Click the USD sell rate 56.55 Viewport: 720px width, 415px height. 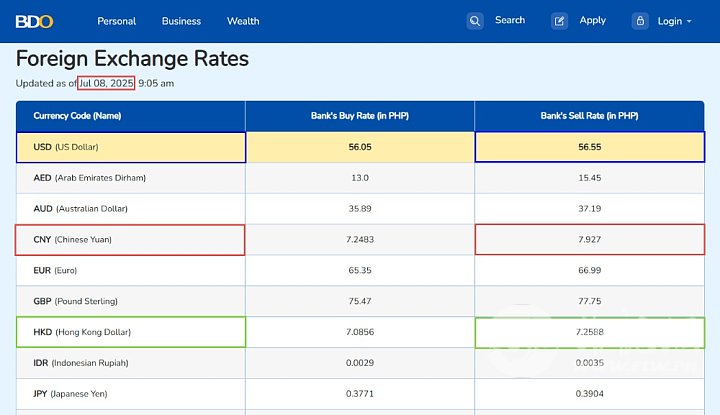590,147
